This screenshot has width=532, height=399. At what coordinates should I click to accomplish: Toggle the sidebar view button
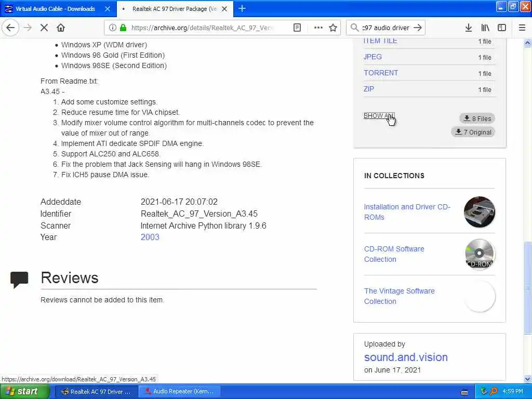502,28
